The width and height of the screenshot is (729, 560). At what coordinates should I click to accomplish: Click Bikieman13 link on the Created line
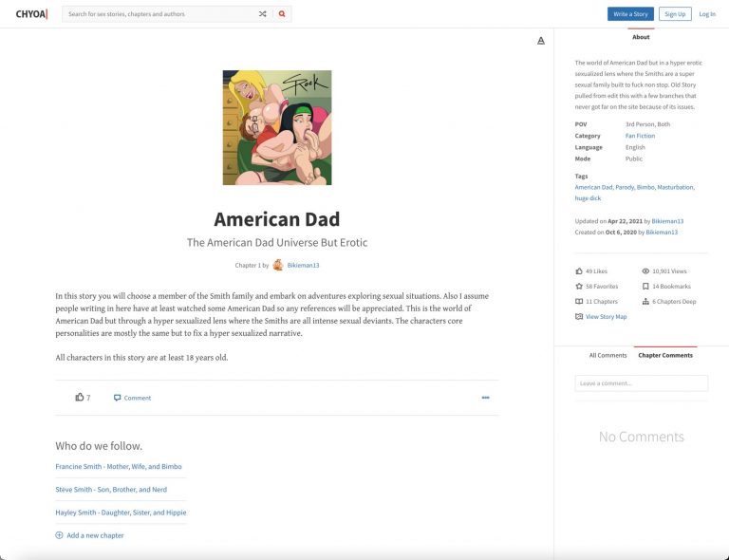[x=662, y=233]
